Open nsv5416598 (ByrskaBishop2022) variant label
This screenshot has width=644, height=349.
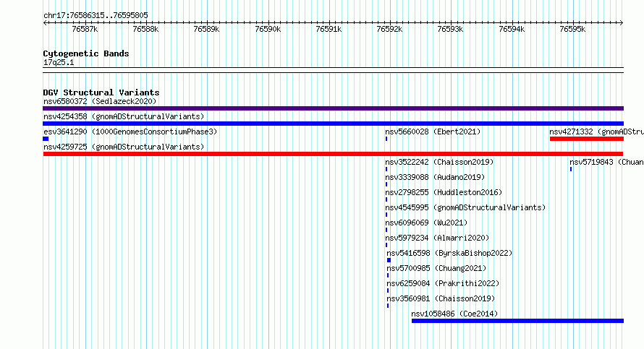click(x=449, y=253)
